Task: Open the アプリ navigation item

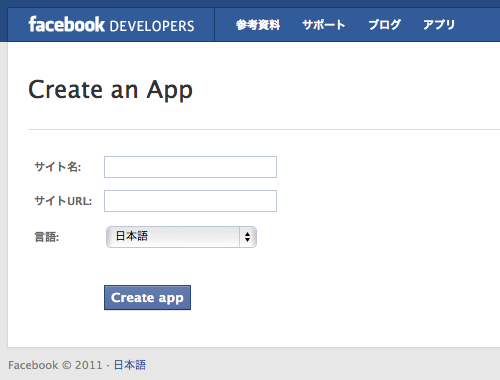Action: [x=439, y=25]
